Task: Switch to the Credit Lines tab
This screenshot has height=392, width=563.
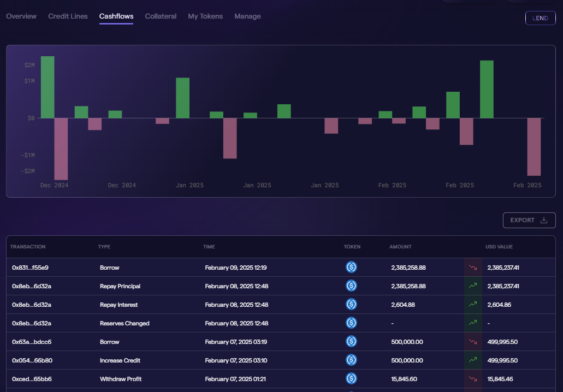Action: (x=68, y=16)
